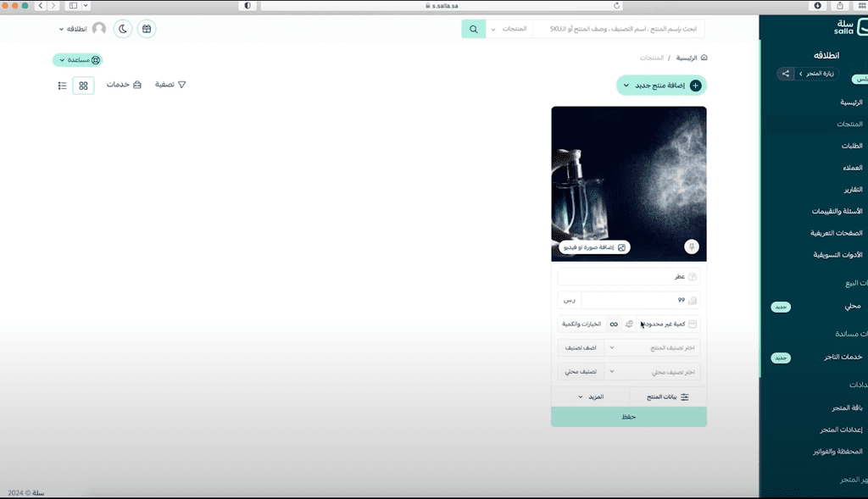
Task: Open باقة المتجر in sidebar
Action: [x=847, y=408]
